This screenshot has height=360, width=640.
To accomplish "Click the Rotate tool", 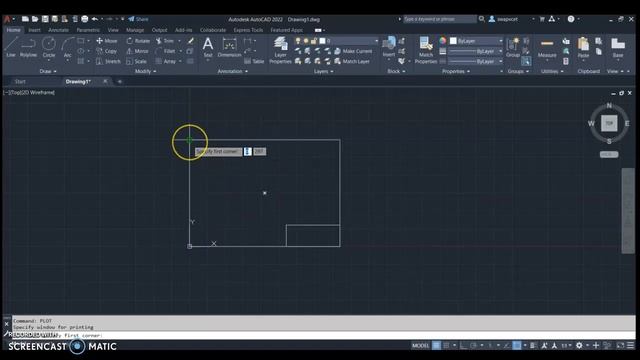I will coord(138,41).
